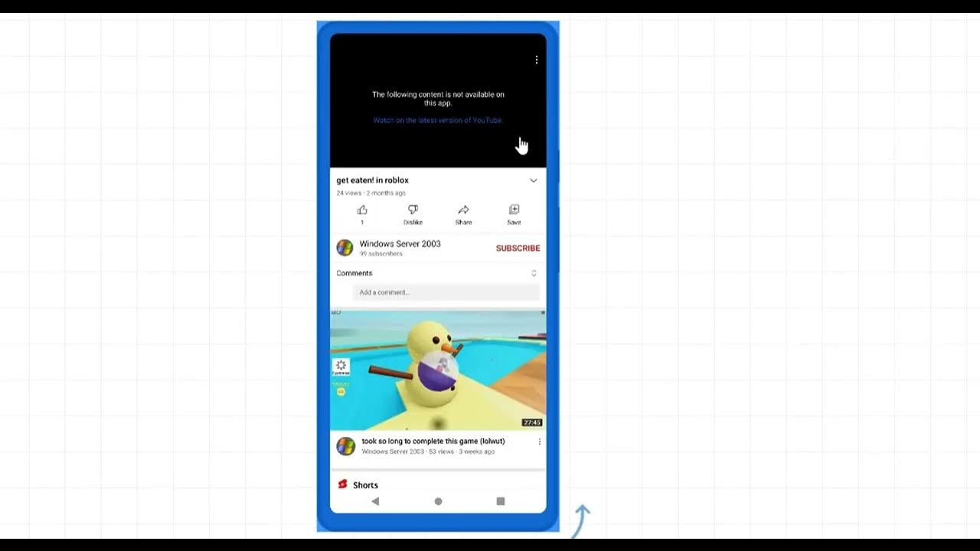The height and width of the screenshot is (551, 980).
Task: Open the Shorts section label
Action: coord(365,485)
